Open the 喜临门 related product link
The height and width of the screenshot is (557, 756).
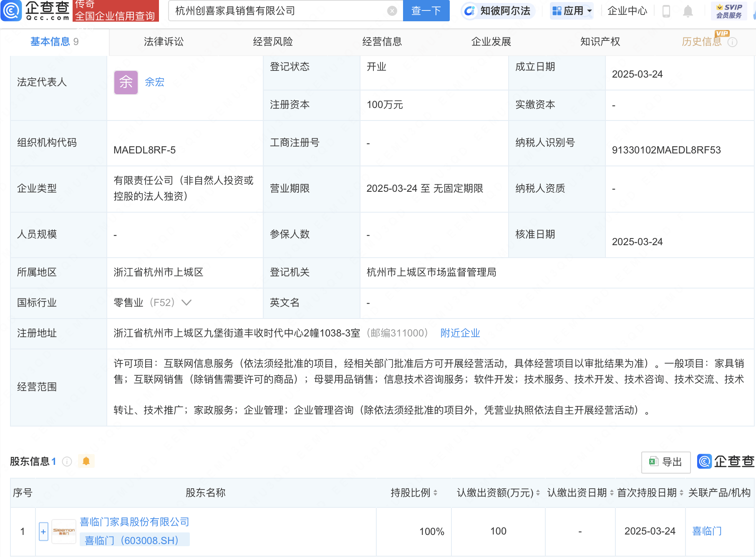tap(707, 531)
